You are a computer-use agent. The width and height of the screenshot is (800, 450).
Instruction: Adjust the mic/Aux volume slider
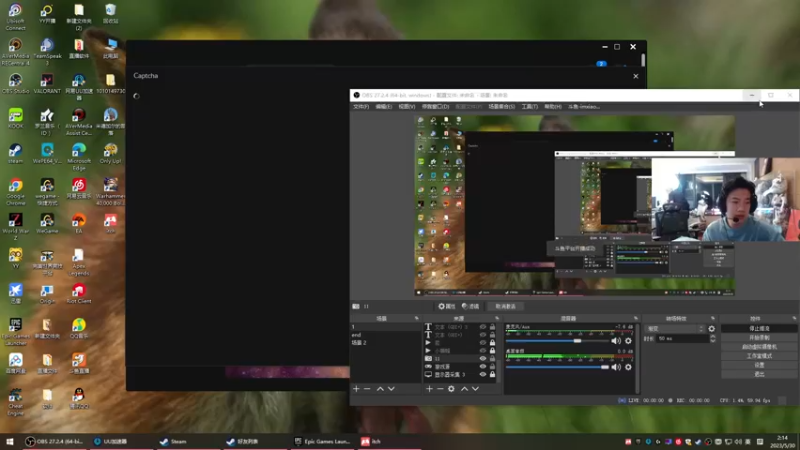557,341
